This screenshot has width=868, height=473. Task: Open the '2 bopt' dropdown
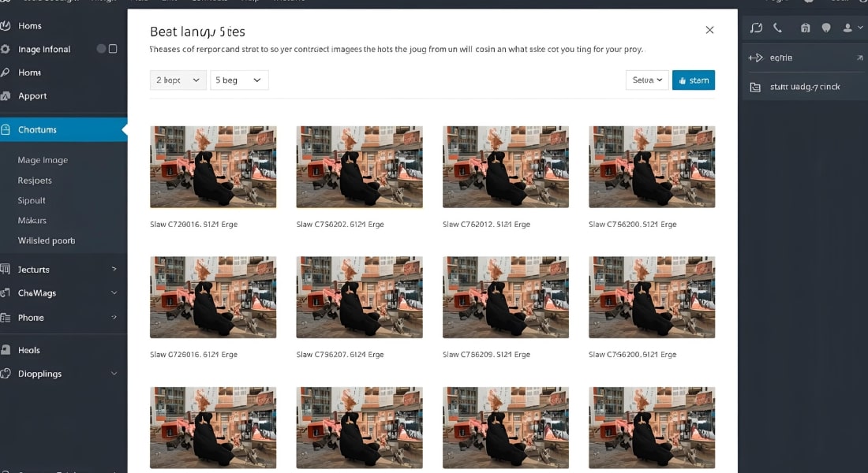click(177, 80)
